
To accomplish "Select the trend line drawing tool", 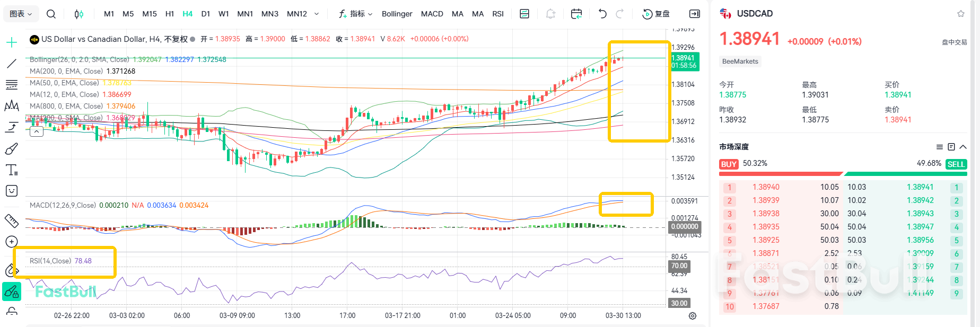I will point(11,64).
